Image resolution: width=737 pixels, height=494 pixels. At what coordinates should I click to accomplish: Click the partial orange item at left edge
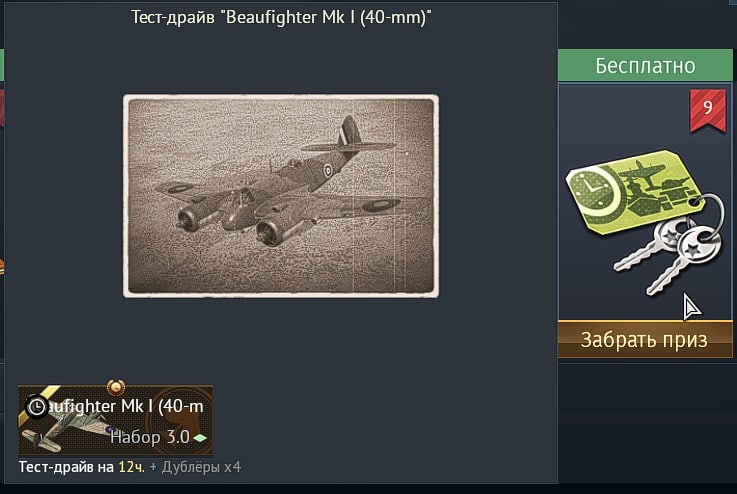(2, 266)
